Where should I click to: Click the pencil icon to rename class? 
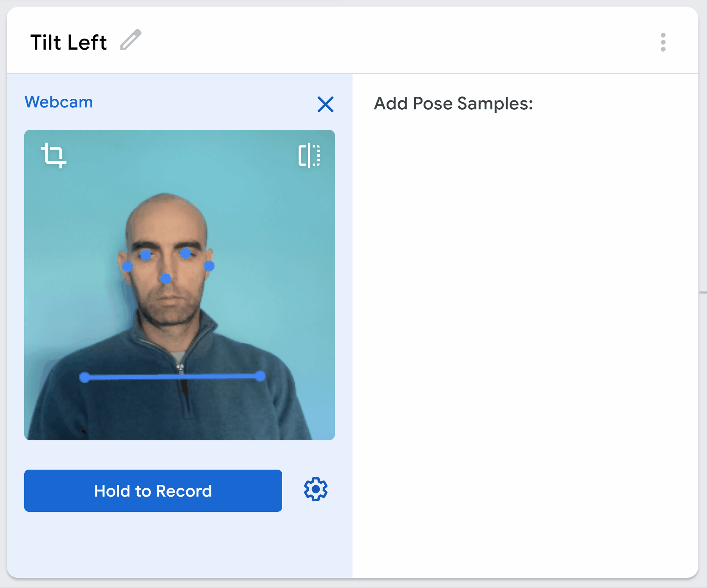131,40
